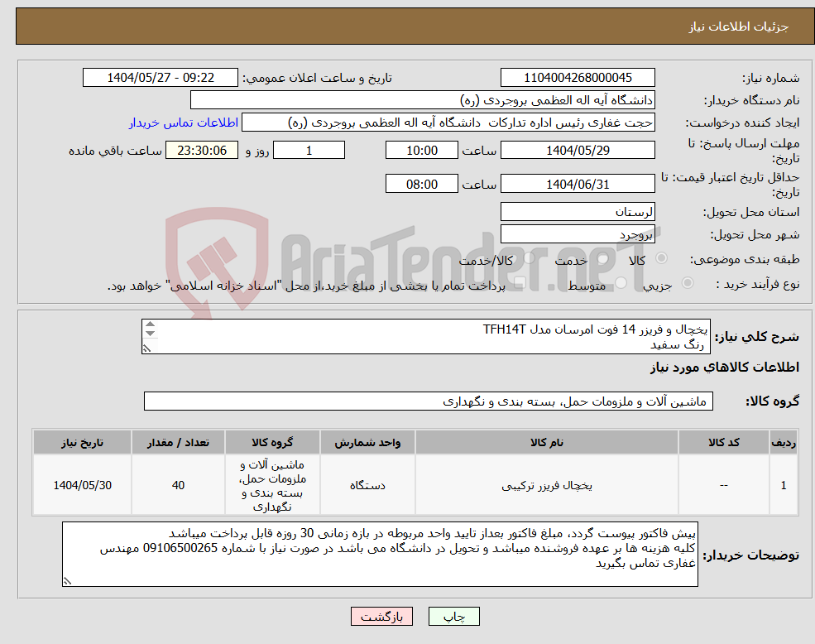Image resolution: width=815 pixels, height=644 pixels.
Task: Click the response deadline date 1404/05/29
Action: [x=578, y=151]
